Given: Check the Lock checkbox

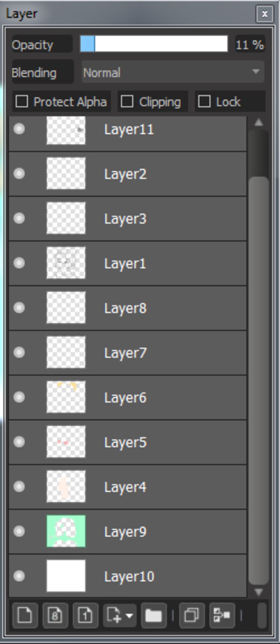Looking at the screenshot, I should coord(204,101).
